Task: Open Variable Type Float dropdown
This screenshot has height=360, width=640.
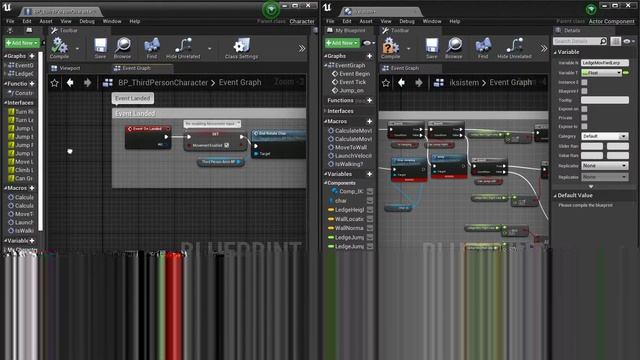Action: click(x=602, y=73)
